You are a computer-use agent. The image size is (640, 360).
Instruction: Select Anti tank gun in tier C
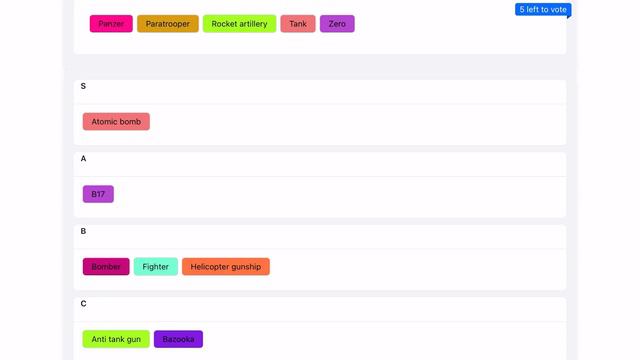(116, 339)
